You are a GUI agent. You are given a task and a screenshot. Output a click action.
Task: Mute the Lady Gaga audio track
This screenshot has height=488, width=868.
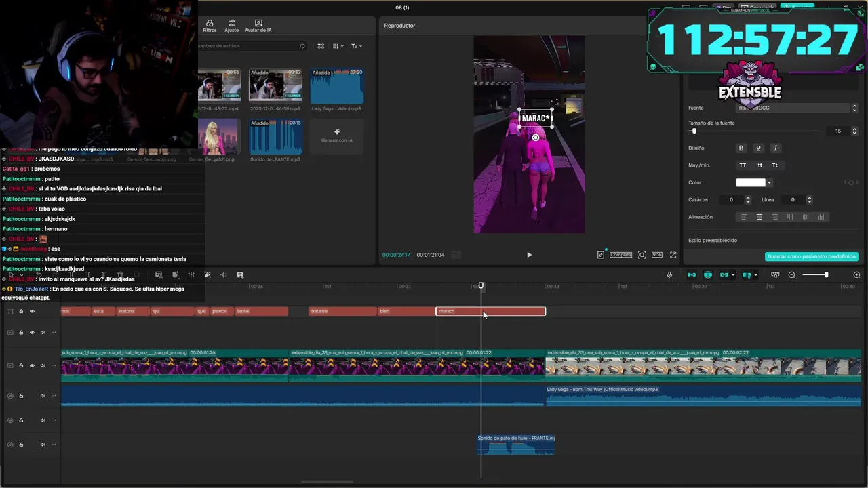(43, 396)
